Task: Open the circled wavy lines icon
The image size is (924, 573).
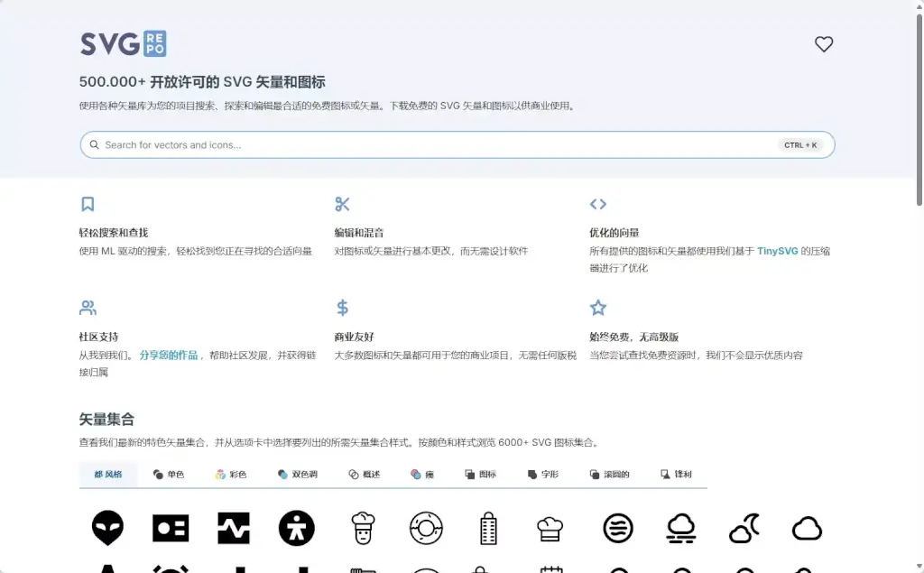Action: tap(618, 528)
